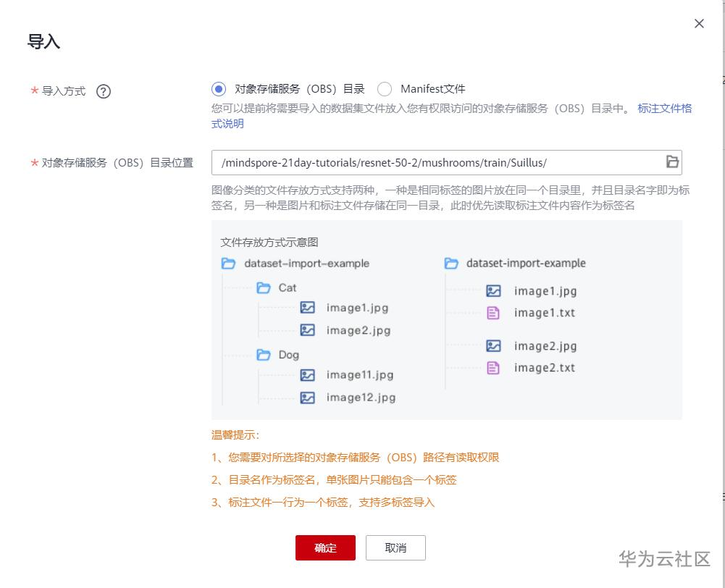
Task: Open the 标注文件格式说明 link
Action: click(x=663, y=108)
